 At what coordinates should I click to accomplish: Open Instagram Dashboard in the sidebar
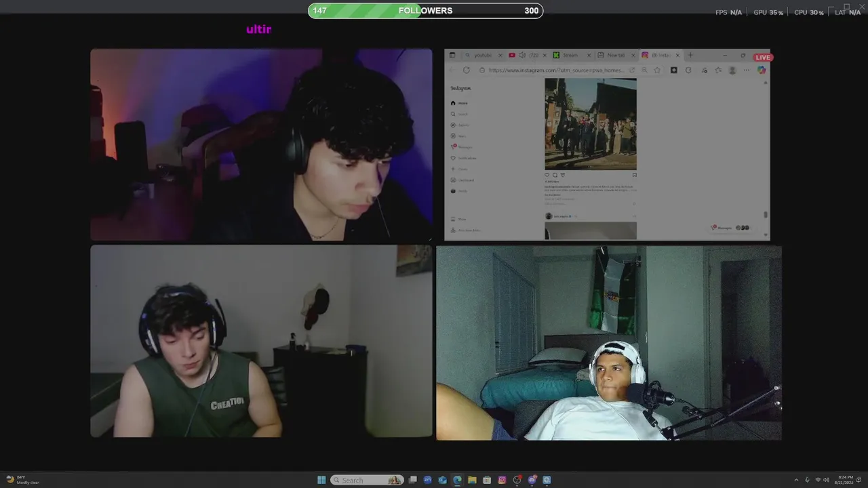[x=462, y=180]
